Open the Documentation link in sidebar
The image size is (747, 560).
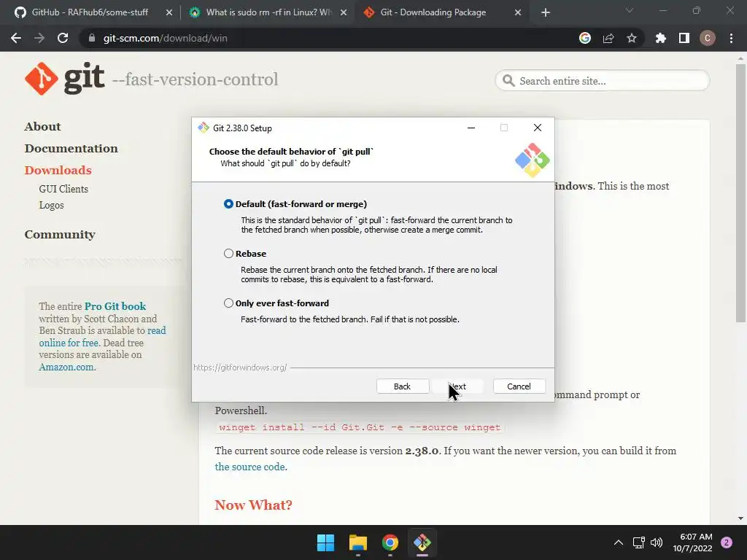tap(71, 149)
